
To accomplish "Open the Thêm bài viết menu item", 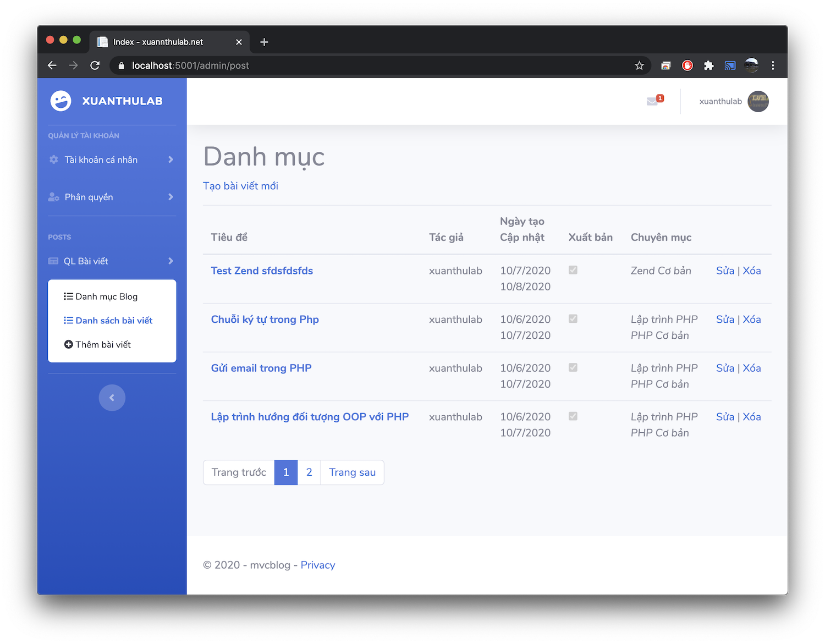I will (98, 344).
